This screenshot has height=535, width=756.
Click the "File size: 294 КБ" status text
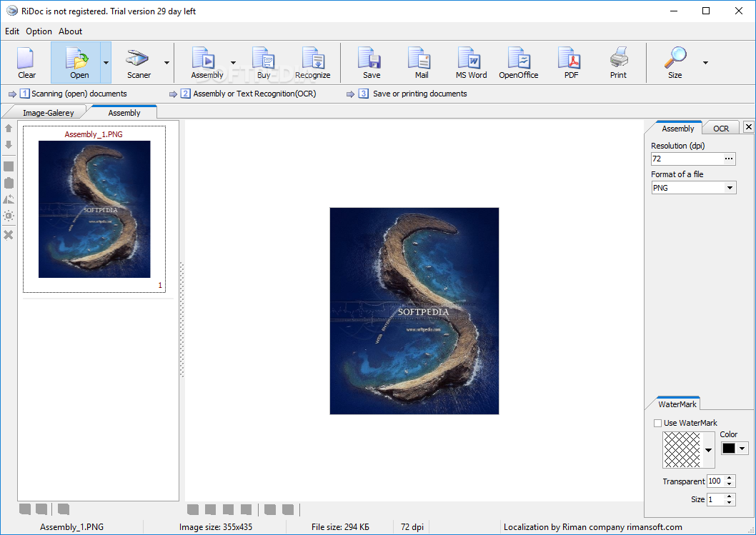pos(340,527)
